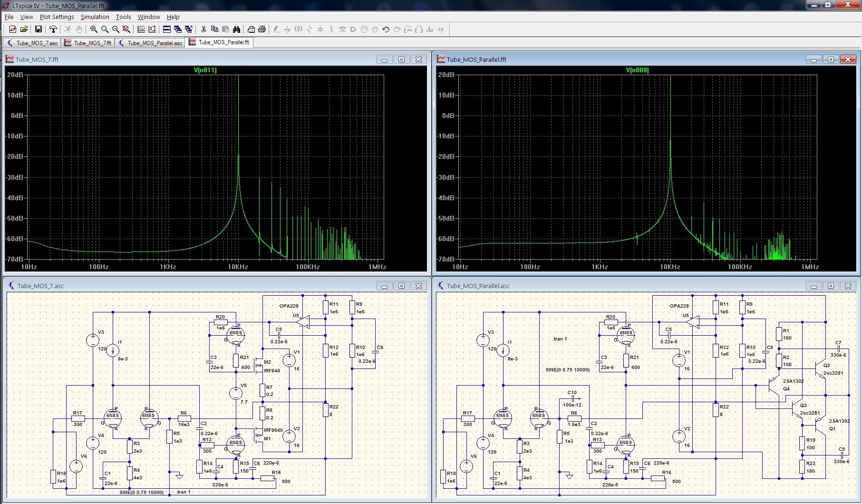Click Zoom Full Extents crossed magnifier icon

pos(126,29)
